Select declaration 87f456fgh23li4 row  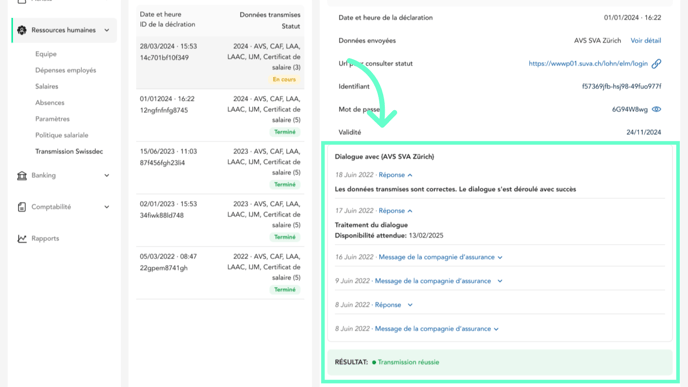click(220, 168)
